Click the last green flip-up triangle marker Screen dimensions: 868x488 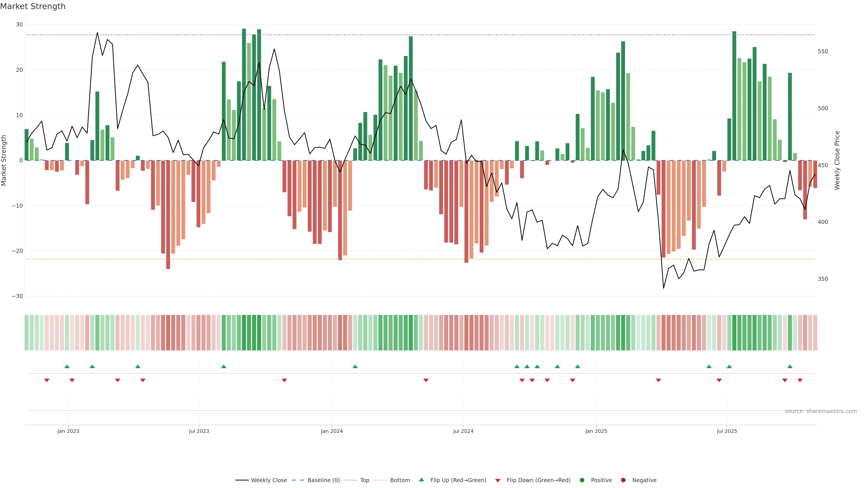(790, 366)
